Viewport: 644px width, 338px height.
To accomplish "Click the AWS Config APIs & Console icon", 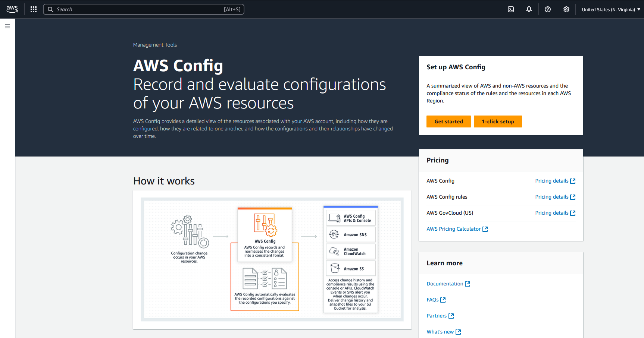I will 335,218.
